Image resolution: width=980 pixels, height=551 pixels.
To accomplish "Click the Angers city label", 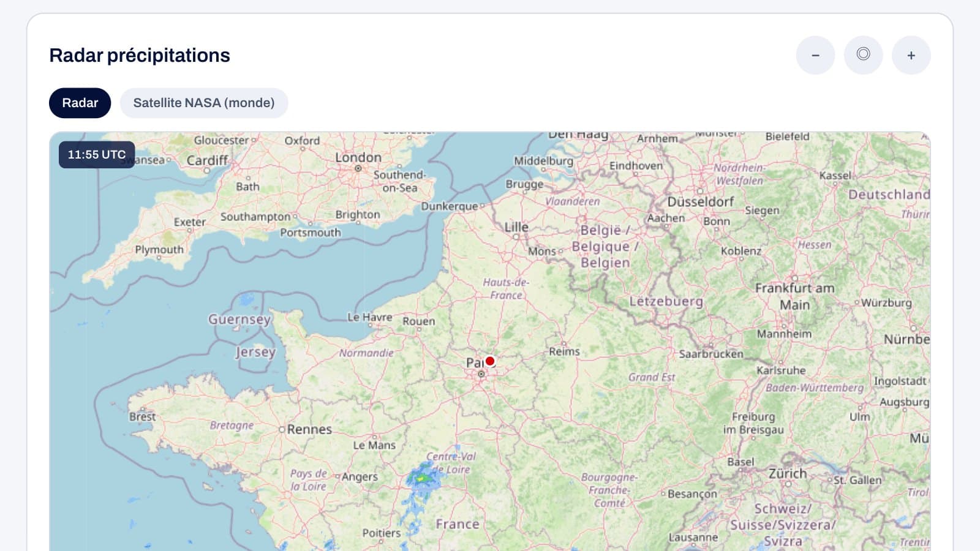I will [x=360, y=477].
